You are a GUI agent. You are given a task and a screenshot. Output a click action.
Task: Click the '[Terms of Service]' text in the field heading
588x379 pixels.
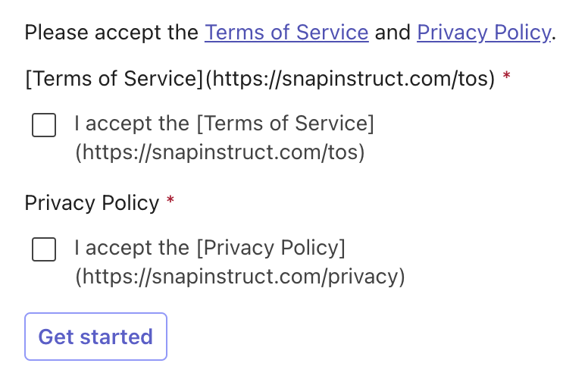pos(114,79)
